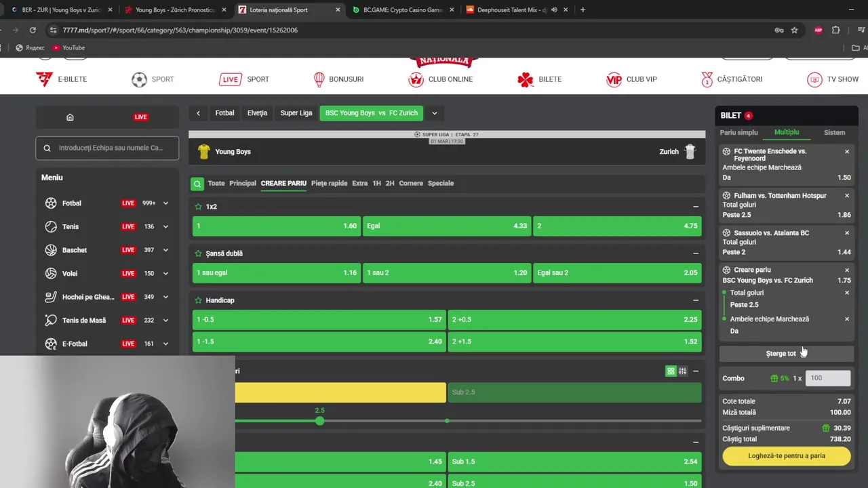The width and height of the screenshot is (868, 488).
Task: Switch total goals to grid view
Action: 671,371
